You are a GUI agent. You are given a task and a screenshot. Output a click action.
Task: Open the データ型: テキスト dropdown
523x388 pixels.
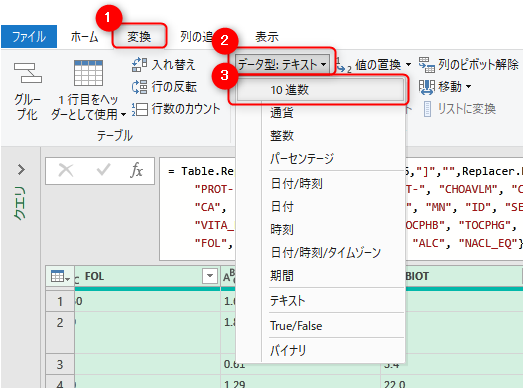point(282,64)
